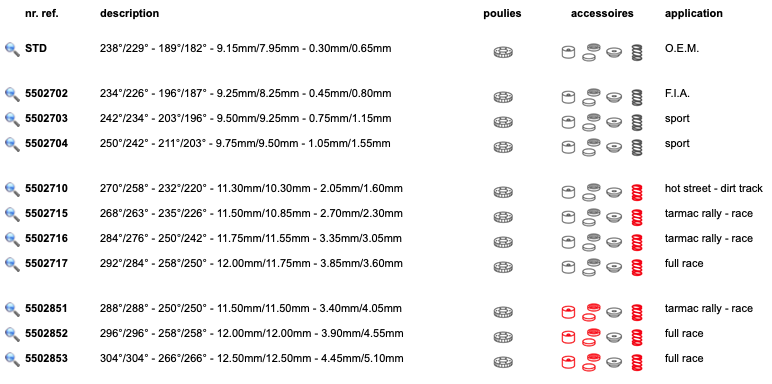Click the grey valve spring icon for STD
This screenshot has height=384, width=772.
pos(637,52)
